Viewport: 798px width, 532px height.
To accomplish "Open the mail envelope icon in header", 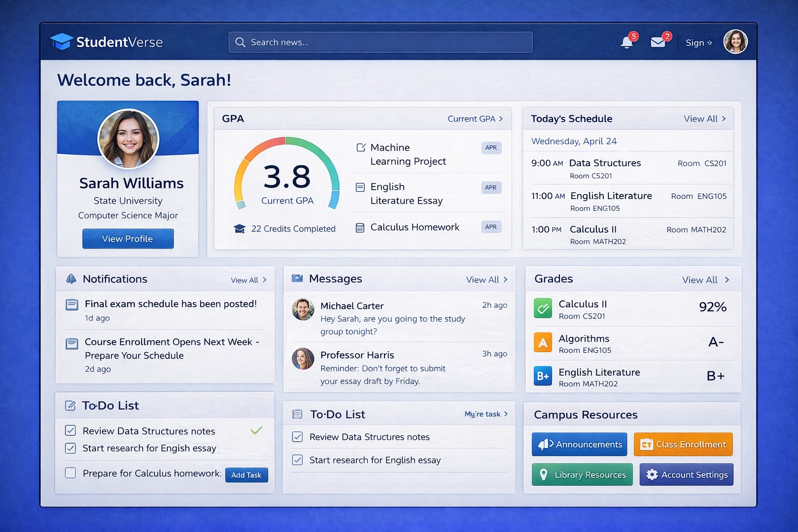I will (x=658, y=43).
